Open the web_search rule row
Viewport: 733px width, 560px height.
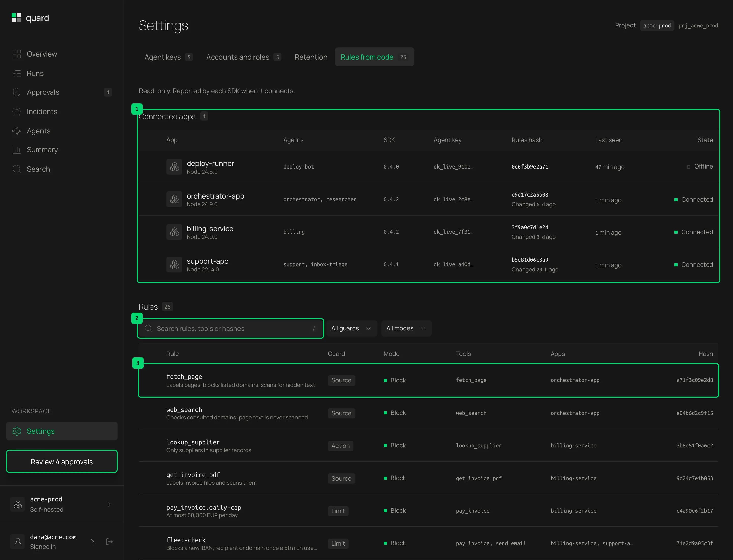(428, 413)
